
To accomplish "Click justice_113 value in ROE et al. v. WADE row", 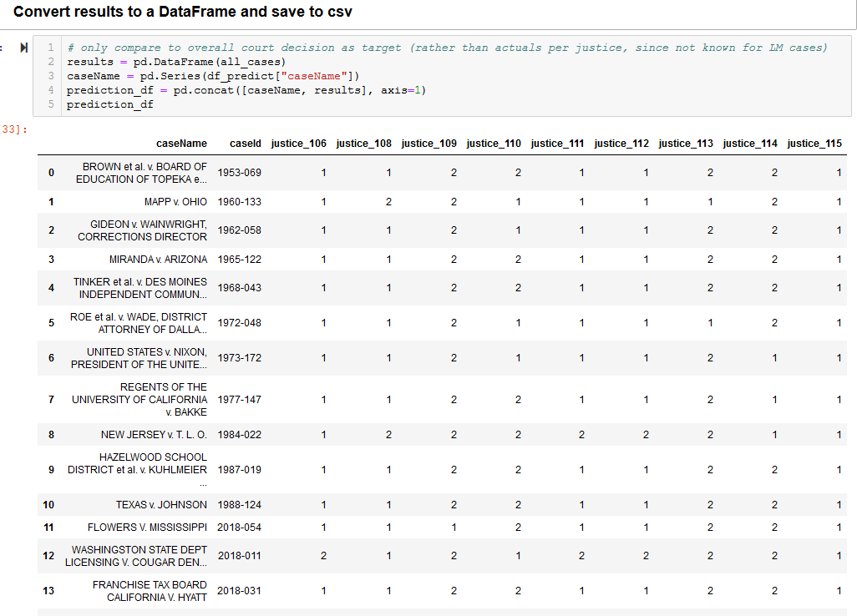I will pos(710,323).
